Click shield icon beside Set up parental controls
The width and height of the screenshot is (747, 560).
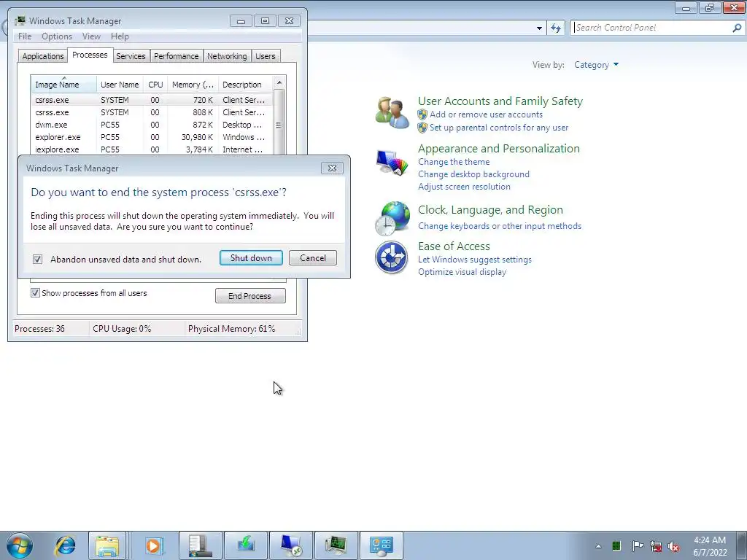[x=422, y=128]
